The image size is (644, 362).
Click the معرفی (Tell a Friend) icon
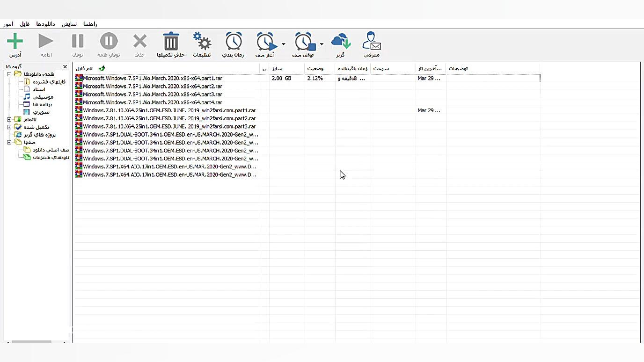[372, 41]
